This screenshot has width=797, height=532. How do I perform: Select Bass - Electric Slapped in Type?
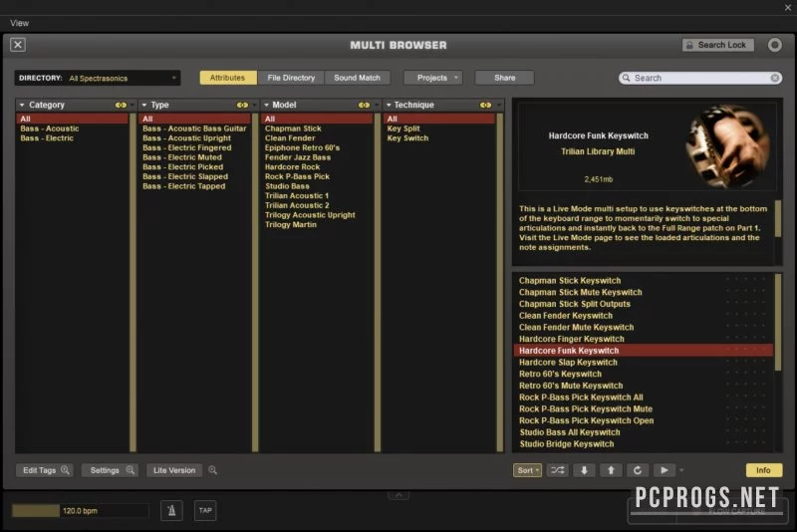185,176
